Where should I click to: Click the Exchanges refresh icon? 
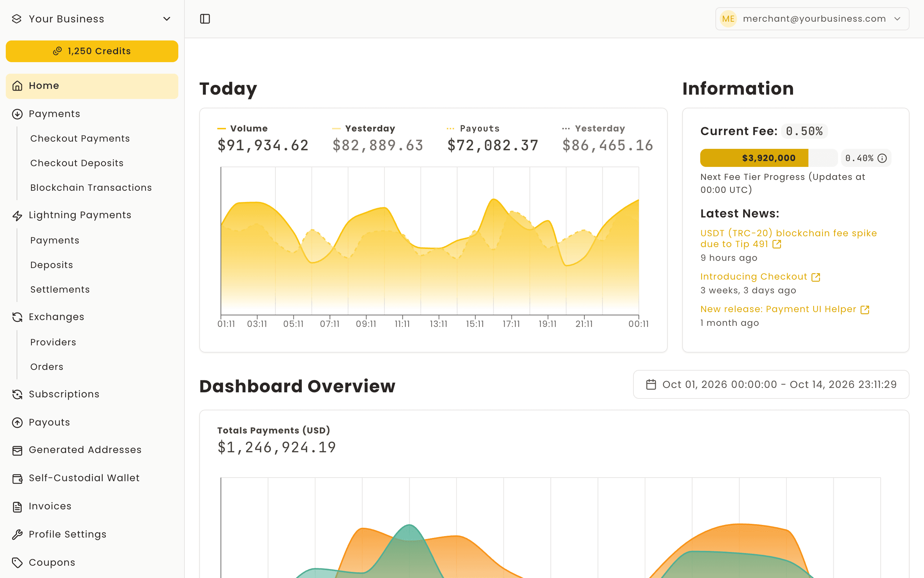click(x=17, y=317)
